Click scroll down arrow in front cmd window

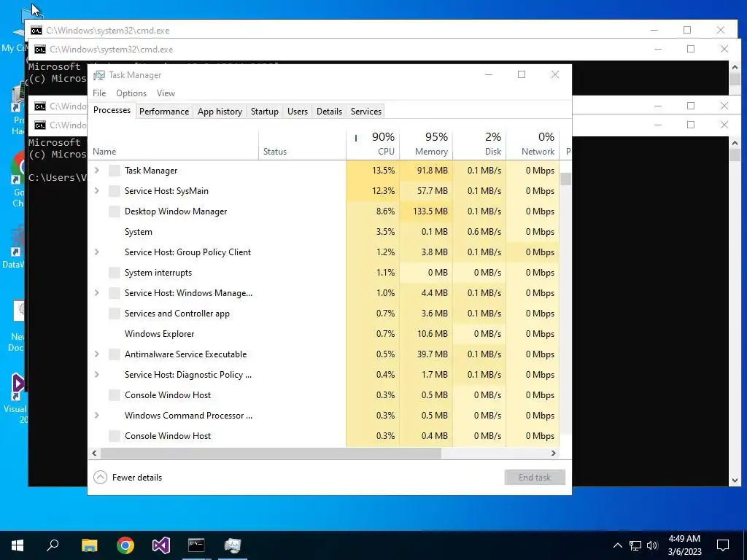tap(735, 481)
